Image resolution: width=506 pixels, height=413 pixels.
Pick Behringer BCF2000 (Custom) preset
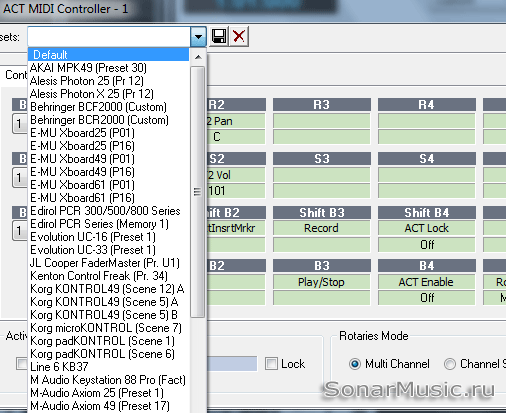pos(108,107)
